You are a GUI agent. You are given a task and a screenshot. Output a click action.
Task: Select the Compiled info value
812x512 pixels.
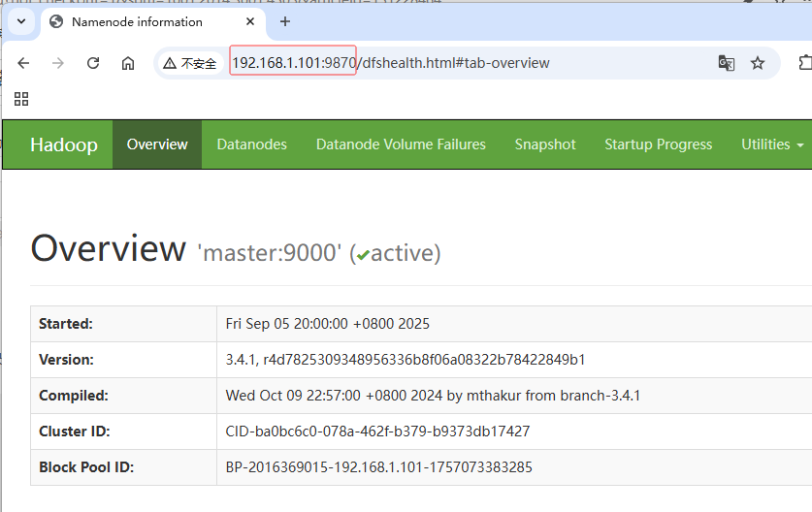(433, 396)
